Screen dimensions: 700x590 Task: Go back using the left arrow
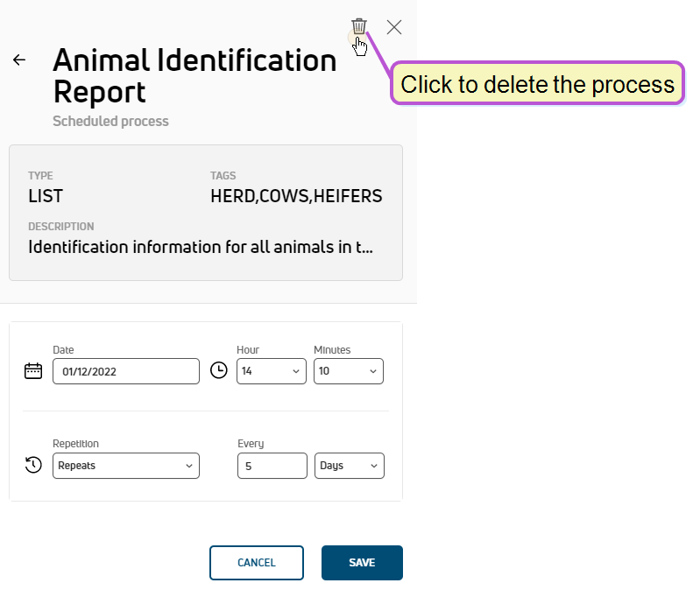[19, 60]
